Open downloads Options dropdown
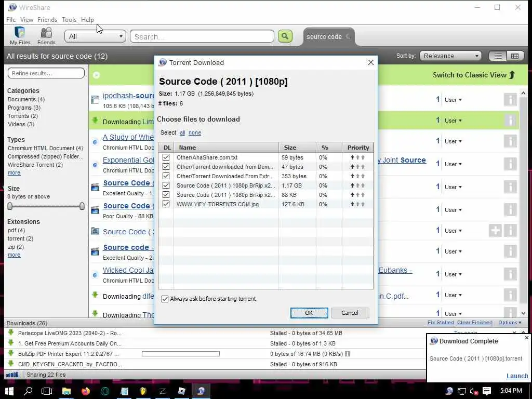The height and width of the screenshot is (399, 532). tap(510, 322)
